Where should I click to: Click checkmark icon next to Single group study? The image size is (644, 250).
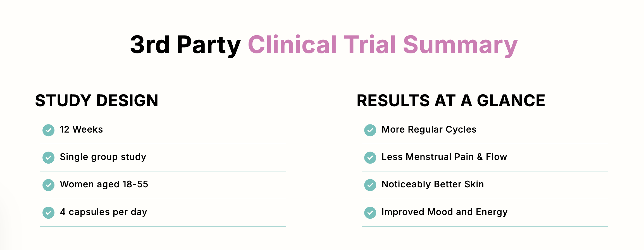[49, 157]
